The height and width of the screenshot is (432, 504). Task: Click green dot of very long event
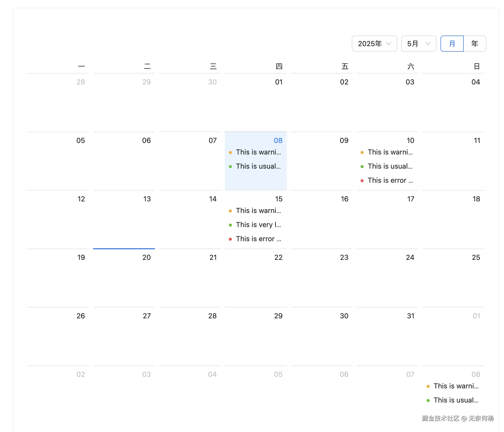230,225
